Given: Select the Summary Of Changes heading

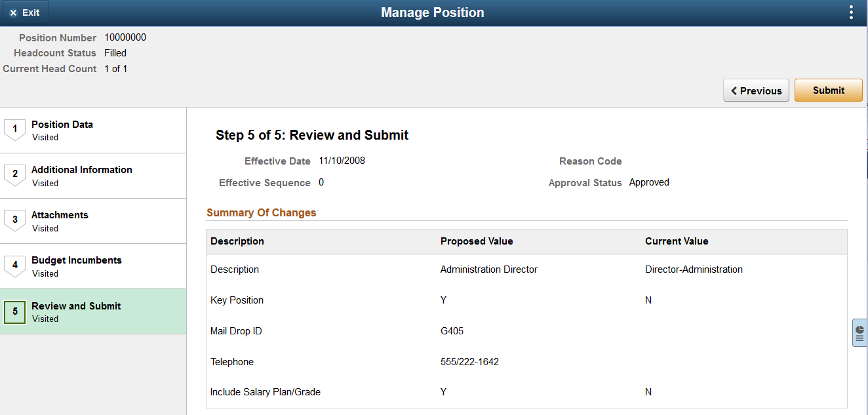Looking at the screenshot, I should pyautogui.click(x=261, y=212).
